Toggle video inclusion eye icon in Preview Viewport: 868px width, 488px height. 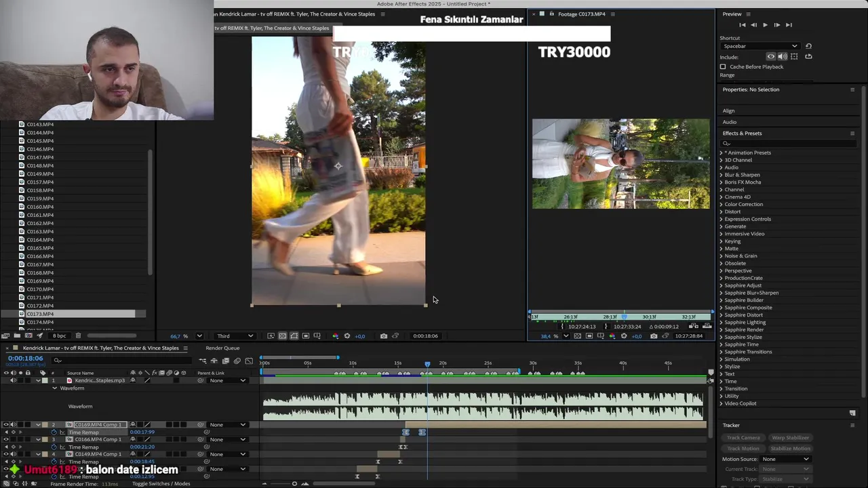(770, 57)
